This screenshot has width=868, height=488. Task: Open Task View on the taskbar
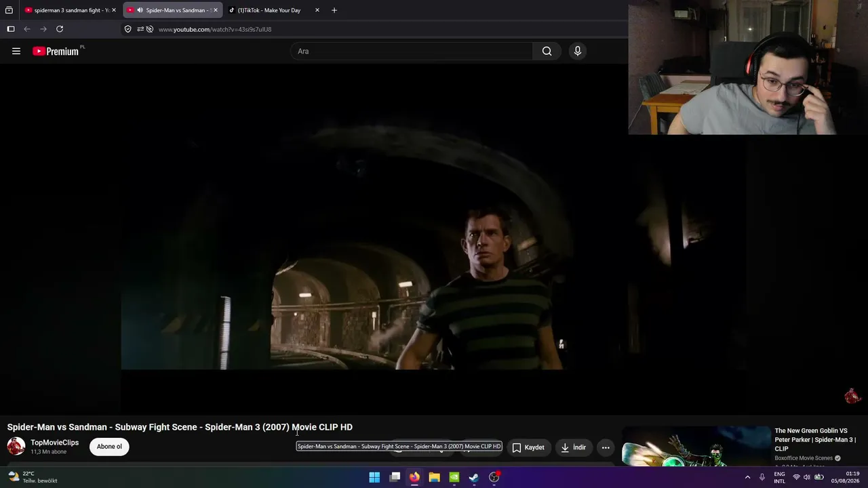pos(395,477)
